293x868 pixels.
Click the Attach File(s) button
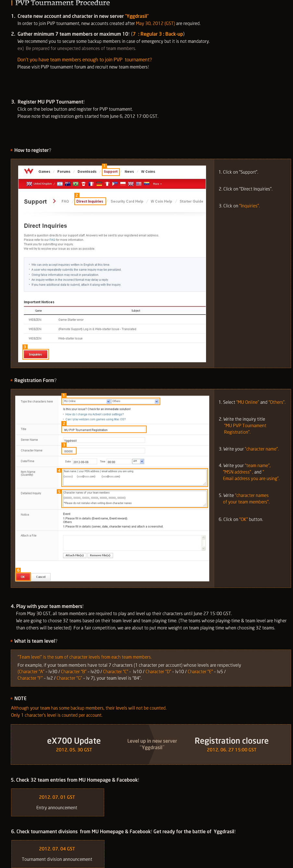pos(74,555)
